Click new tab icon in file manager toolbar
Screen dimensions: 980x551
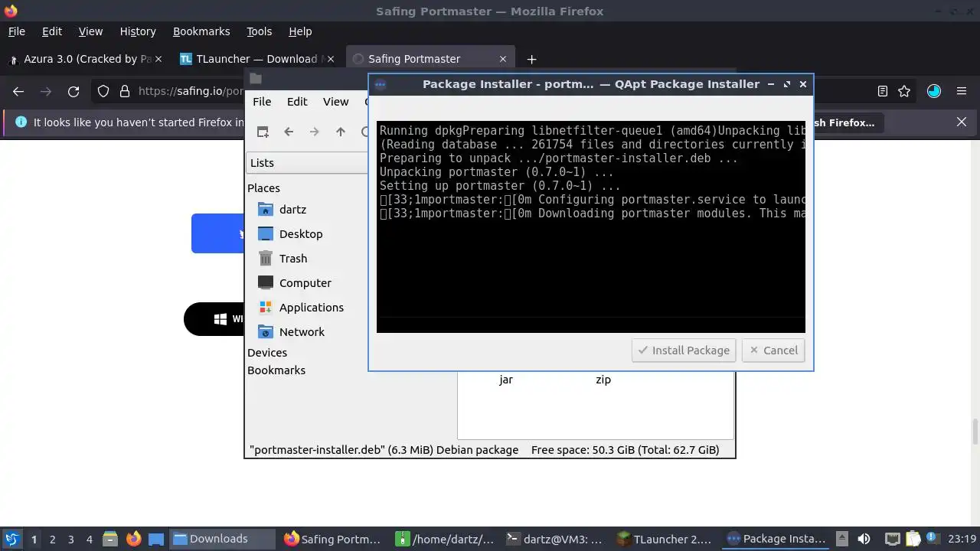(x=263, y=132)
